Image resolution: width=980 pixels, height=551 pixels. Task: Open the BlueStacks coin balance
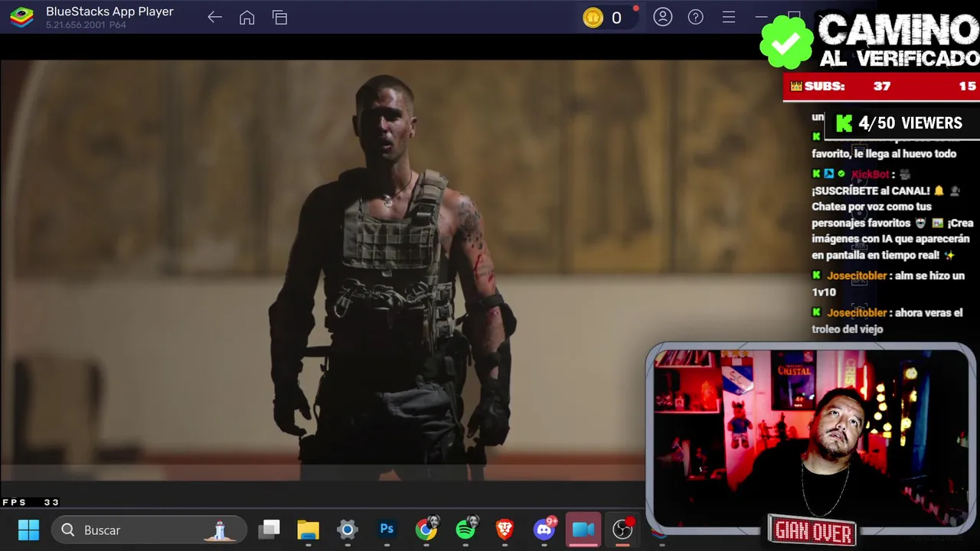(x=603, y=18)
